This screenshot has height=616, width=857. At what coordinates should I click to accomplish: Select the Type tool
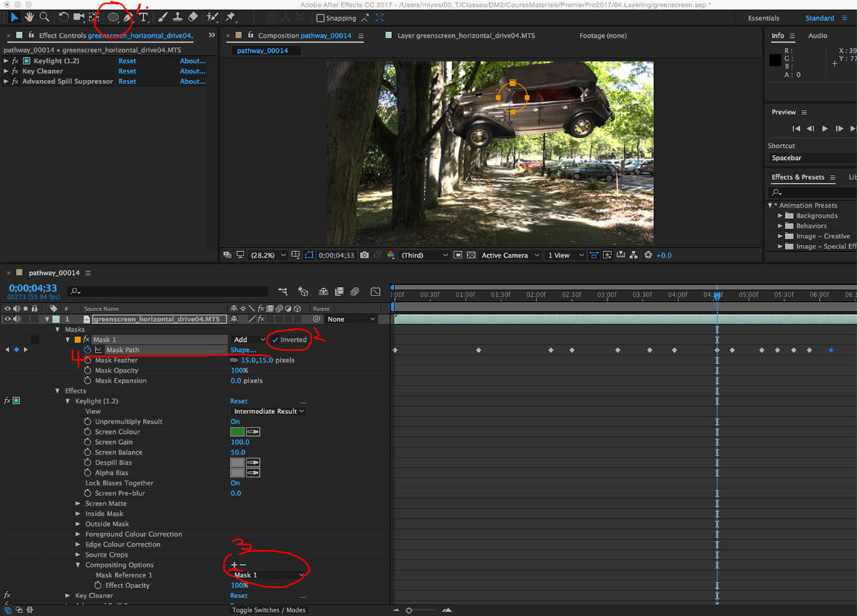pos(144,17)
